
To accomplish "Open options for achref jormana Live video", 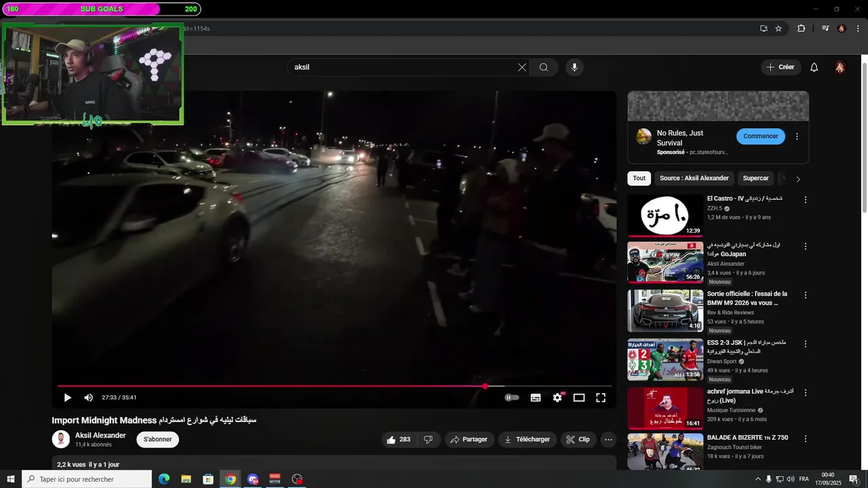I will (806, 392).
